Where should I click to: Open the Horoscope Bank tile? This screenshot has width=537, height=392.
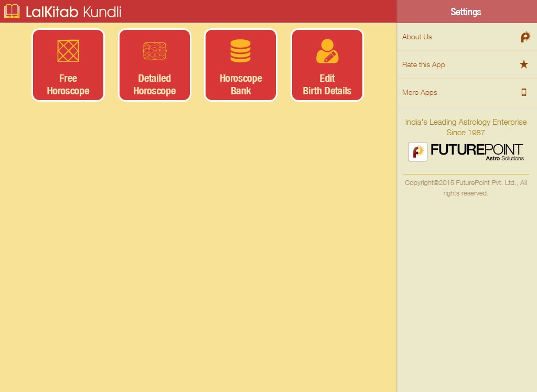pyautogui.click(x=241, y=65)
